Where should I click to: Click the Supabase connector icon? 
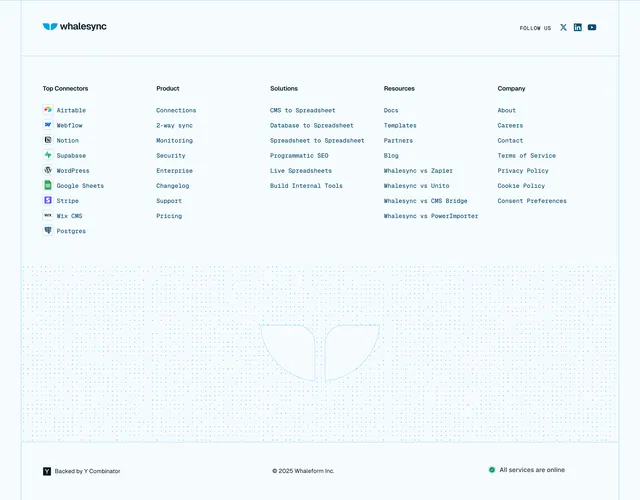tap(48, 155)
